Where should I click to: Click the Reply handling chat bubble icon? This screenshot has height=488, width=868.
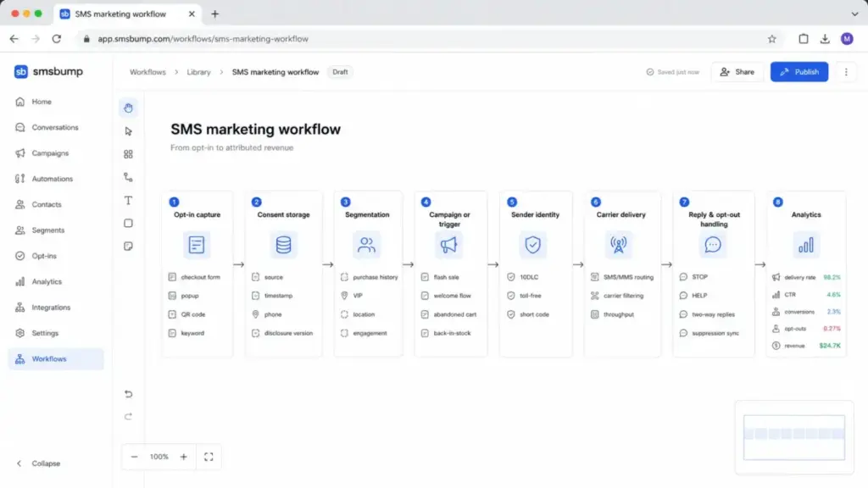pyautogui.click(x=713, y=245)
